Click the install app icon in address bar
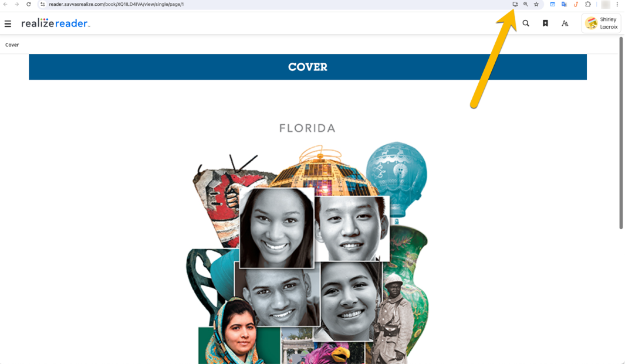The image size is (625, 364). pyautogui.click(x=515, y=4)
